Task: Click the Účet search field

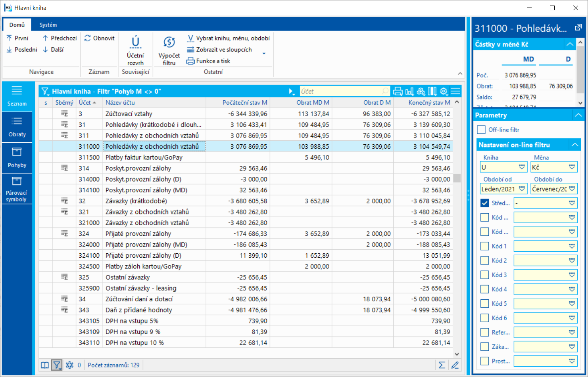Action: (x=341, y=92)
